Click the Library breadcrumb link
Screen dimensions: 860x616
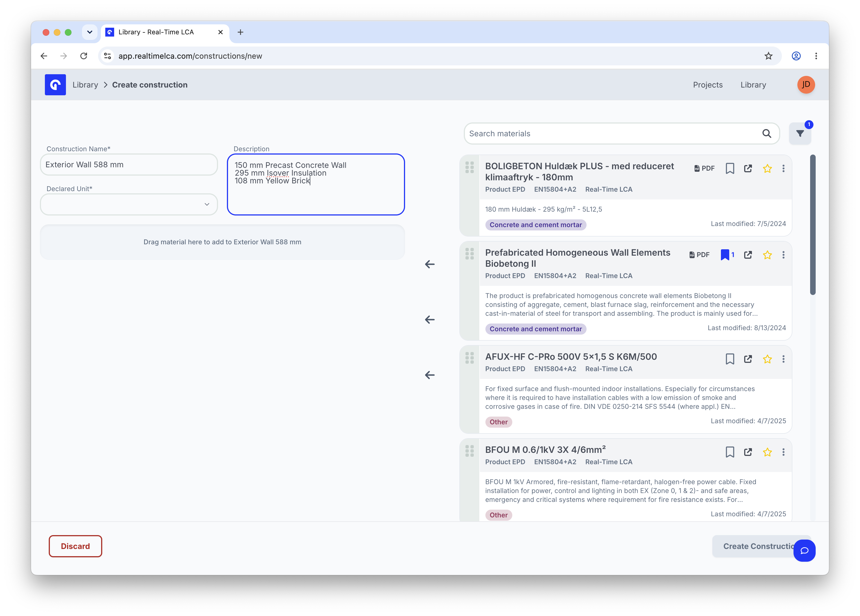pos(85,85)
